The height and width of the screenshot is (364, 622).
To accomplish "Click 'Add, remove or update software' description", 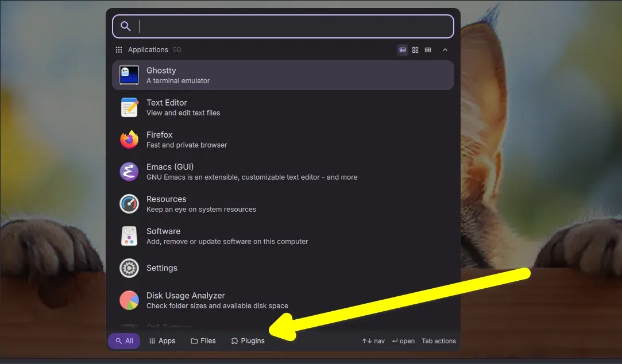I will pos(227,242).
